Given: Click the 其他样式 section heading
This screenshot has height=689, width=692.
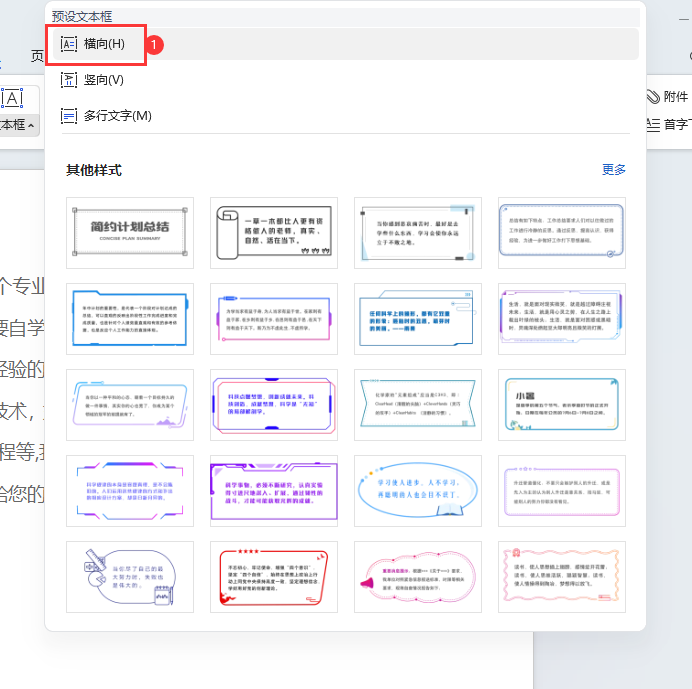Looking at the screenshot, I should (x=94, y=170).
